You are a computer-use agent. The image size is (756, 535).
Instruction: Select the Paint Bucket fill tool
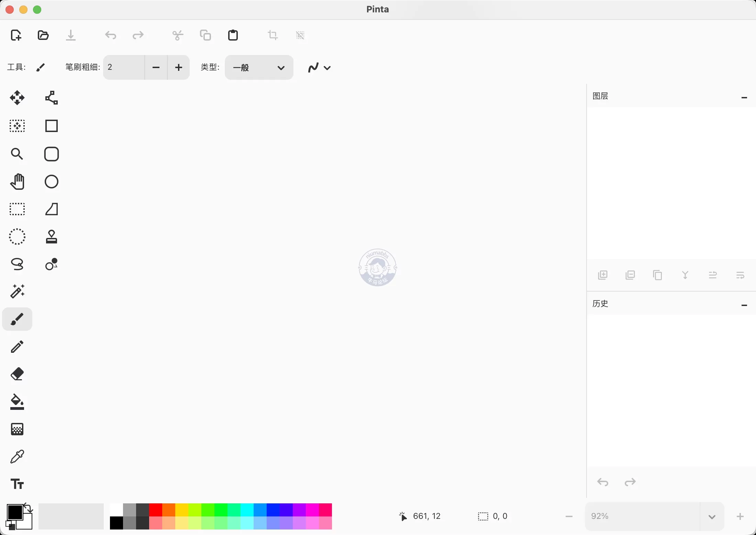17,402
